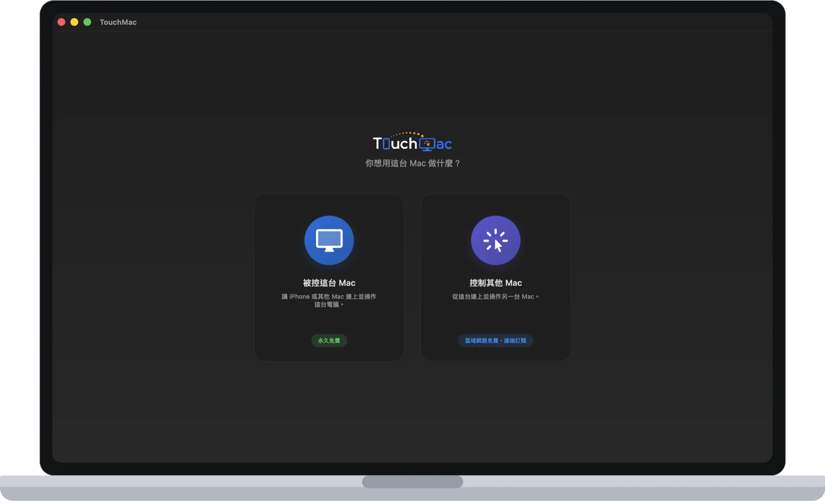The width and height of the screenshot is (825, 504).
Task: Click the TouchMac logo above the cards
Action: coord(412,142)
